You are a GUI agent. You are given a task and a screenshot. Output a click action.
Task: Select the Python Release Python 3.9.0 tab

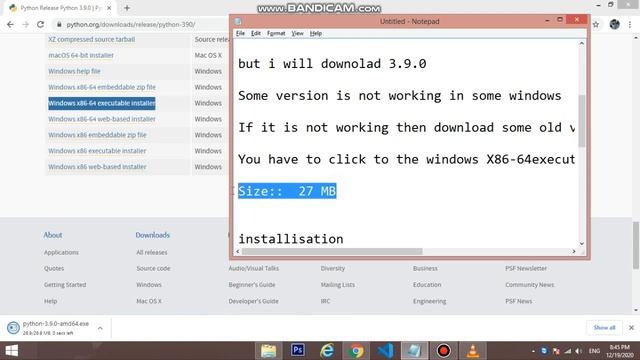point(60,8)
